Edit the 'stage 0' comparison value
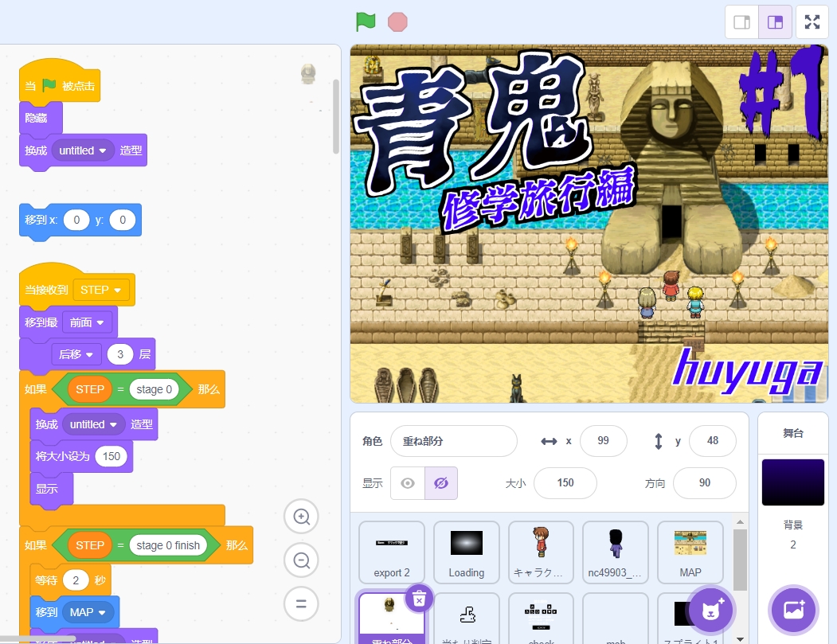 coord(154,389)
